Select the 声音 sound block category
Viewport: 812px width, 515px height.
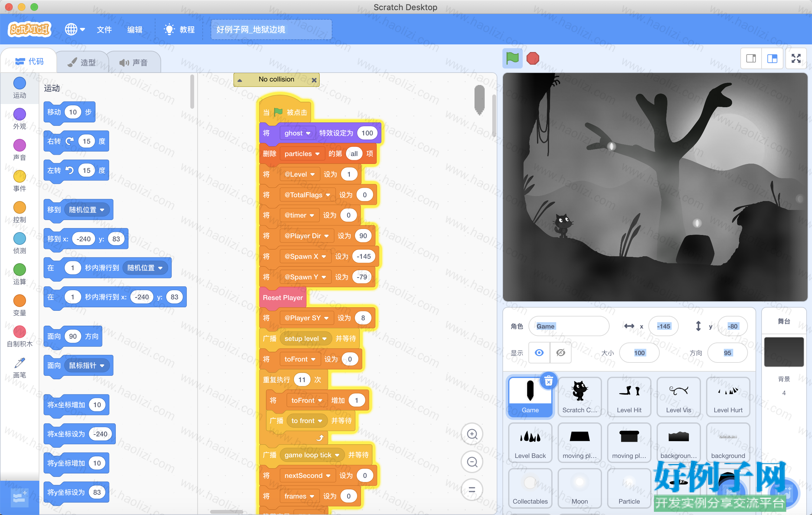(x=20, y=150)
